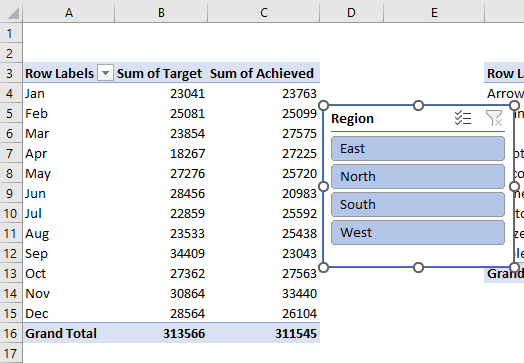Click the Grand Total label cell
Screen dimensions: 524x363
(x=69, y=333)
